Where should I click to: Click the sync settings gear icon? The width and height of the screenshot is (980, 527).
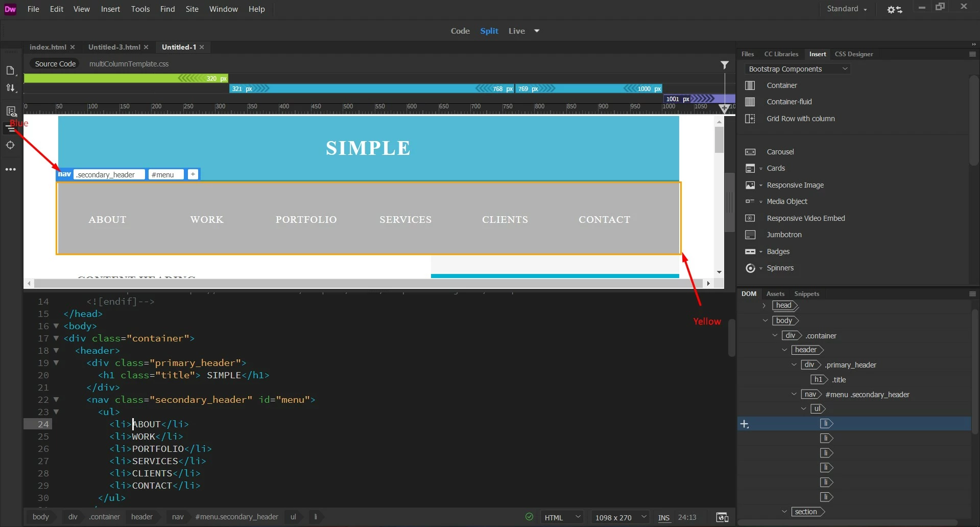(894, 9)
